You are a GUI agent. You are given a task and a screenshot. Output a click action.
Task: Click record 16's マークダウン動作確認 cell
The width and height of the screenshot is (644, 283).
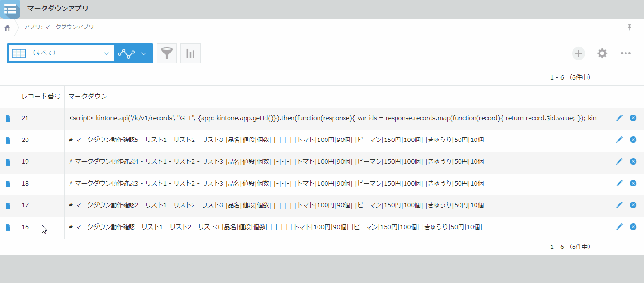tap(336, 227)
